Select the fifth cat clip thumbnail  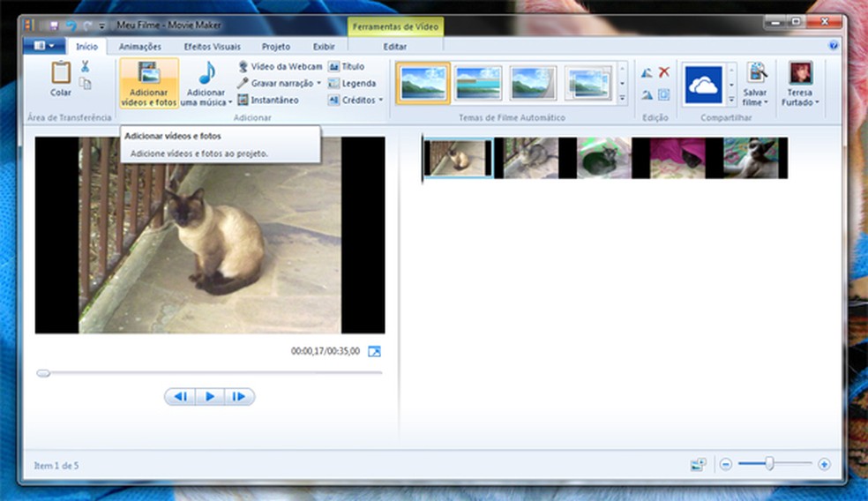click(x=751, y=159)
